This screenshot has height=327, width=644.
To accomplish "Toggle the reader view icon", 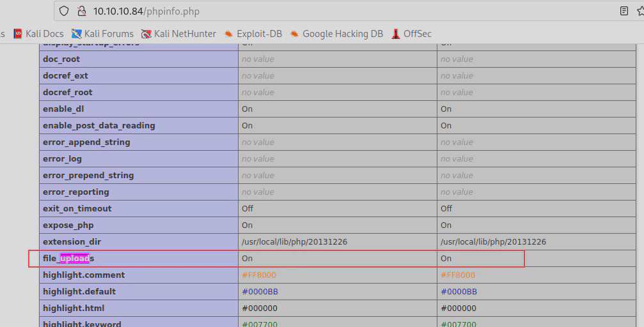I will (x=624, y=11).
